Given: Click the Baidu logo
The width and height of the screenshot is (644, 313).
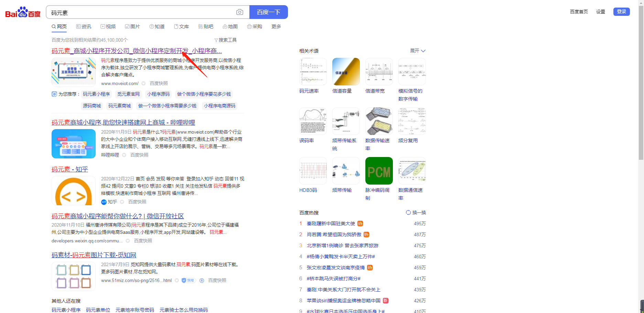Looking at the screenshot, I should point(23,12).
